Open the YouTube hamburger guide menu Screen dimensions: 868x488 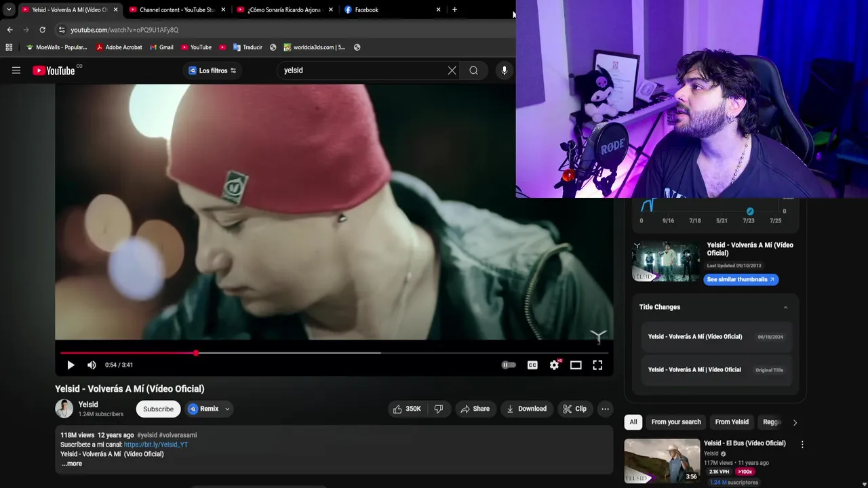[x=16, y=70]
